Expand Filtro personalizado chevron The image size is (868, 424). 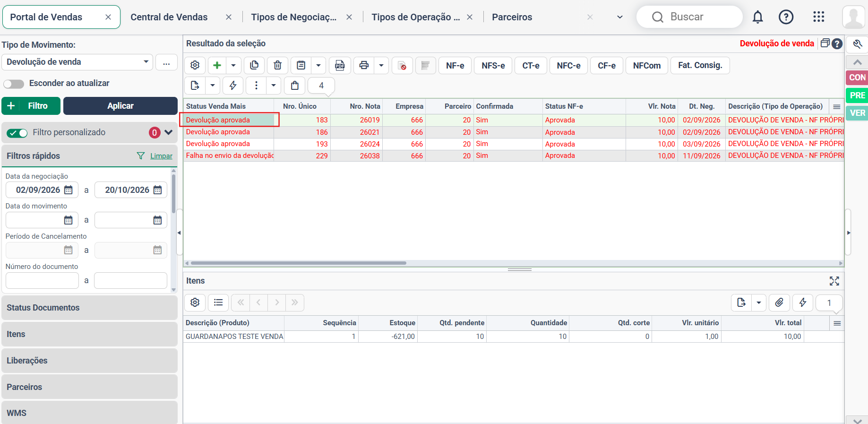tap(169, 132)
